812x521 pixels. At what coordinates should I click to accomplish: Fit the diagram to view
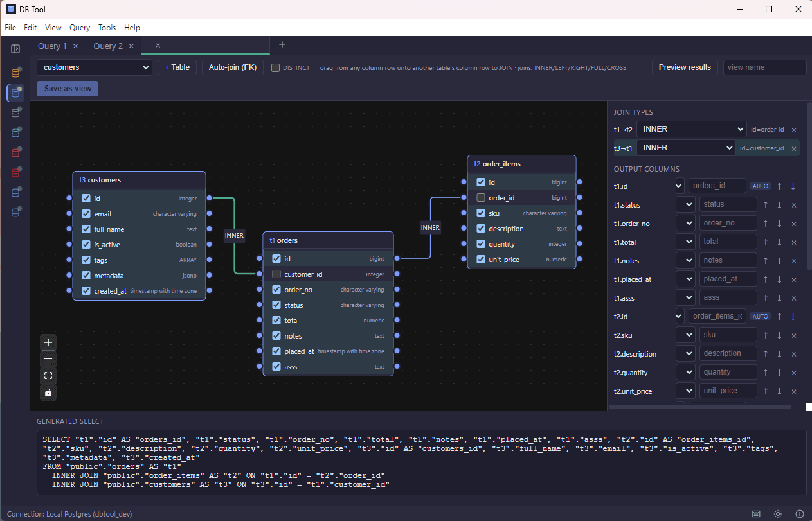(x=48, y=376)
